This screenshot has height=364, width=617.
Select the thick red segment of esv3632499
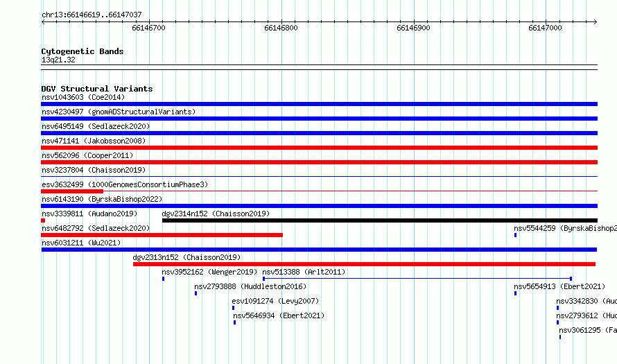tap(72, 191)
